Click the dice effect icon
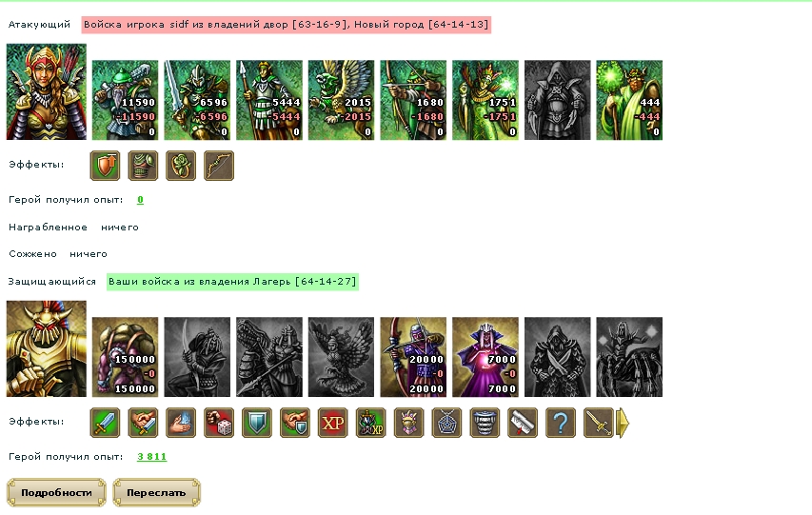Screen dimensions: 812x515 click(x=219, y=423)
